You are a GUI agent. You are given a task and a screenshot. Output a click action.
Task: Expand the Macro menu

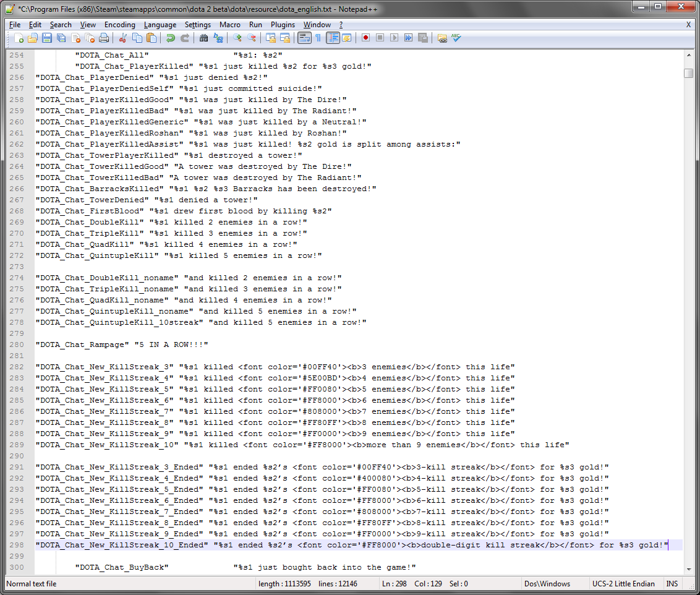point(230,25)
